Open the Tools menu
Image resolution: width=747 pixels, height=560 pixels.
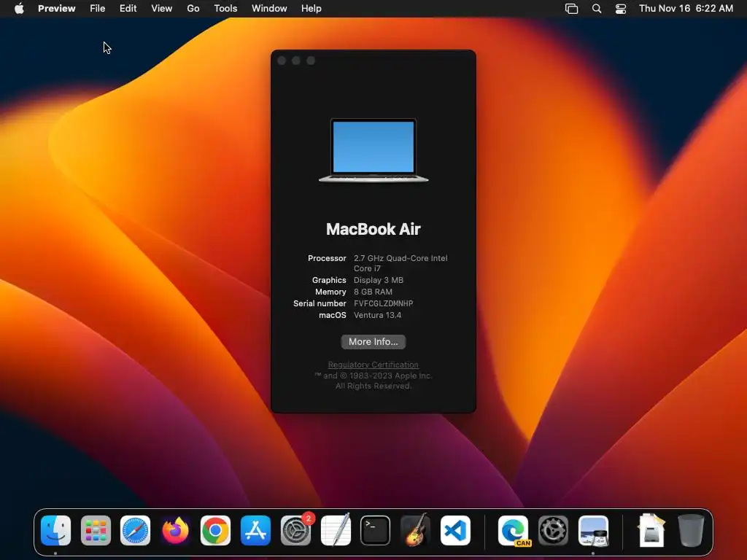[225, 9]
